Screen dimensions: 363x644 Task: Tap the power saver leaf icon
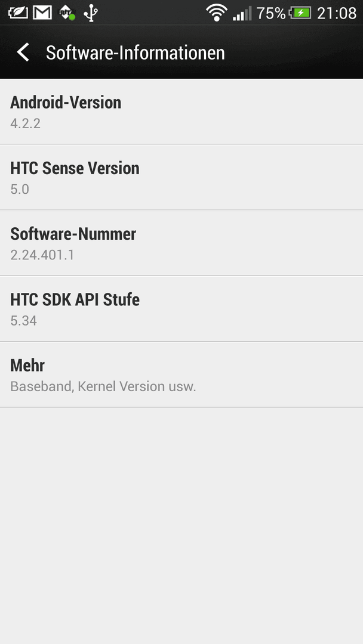tap(18, 13)
